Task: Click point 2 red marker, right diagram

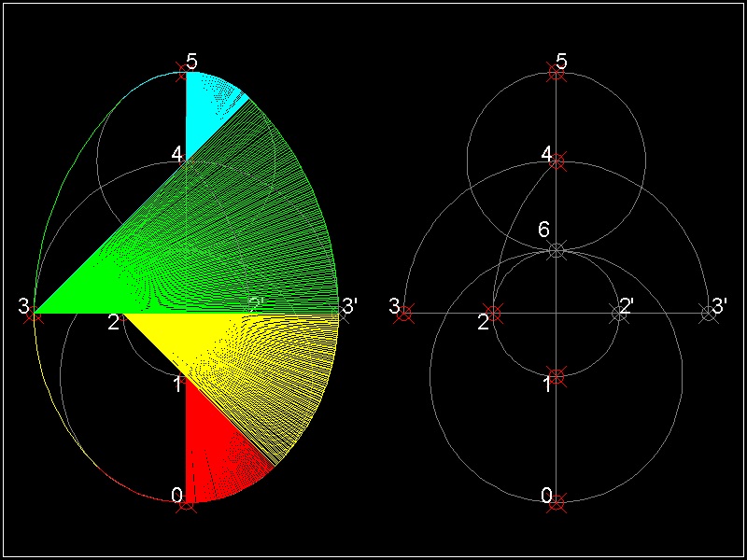Action: [x=494, y=314]
